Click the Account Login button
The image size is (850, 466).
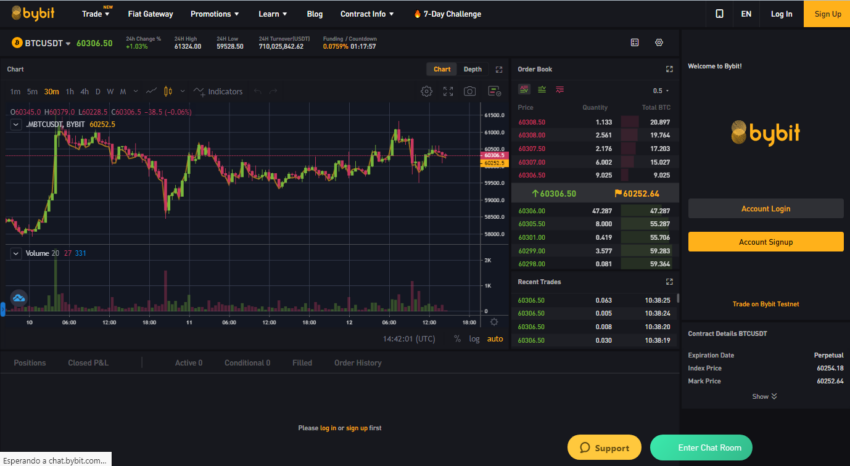pyautogui.click(x=765, y=209)
